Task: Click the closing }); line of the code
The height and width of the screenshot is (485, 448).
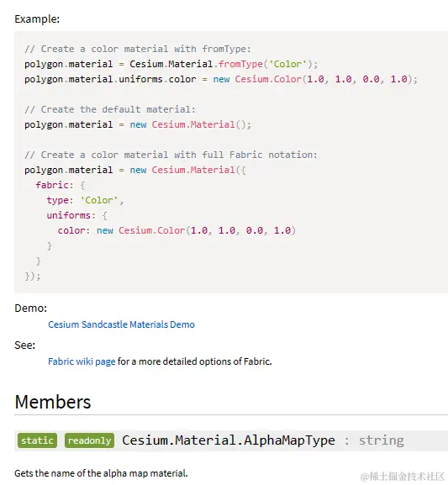Action: 33,276
